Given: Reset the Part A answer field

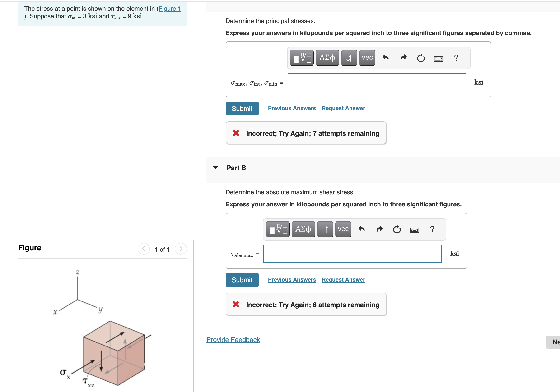Looking at the screenshot, I should pyautogui.click(x=421, y=58).
